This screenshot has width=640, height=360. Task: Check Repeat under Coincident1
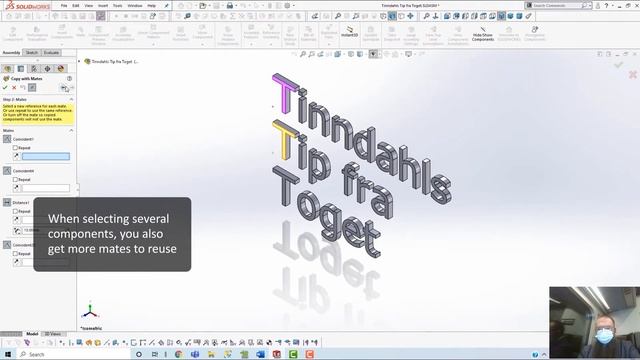15,148
